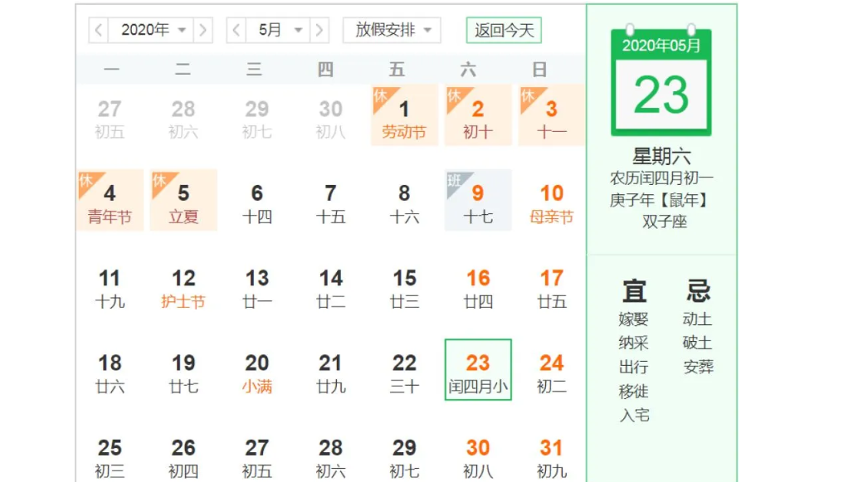Expand the 5月 month dropdown
The image size is (868, 482).
pos(277,31)
